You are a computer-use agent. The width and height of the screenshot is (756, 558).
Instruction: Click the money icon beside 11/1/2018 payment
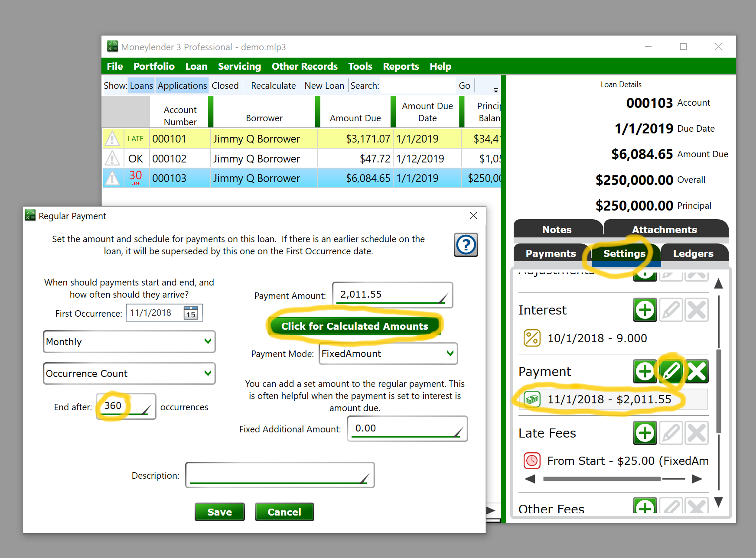tap(532, 399)
